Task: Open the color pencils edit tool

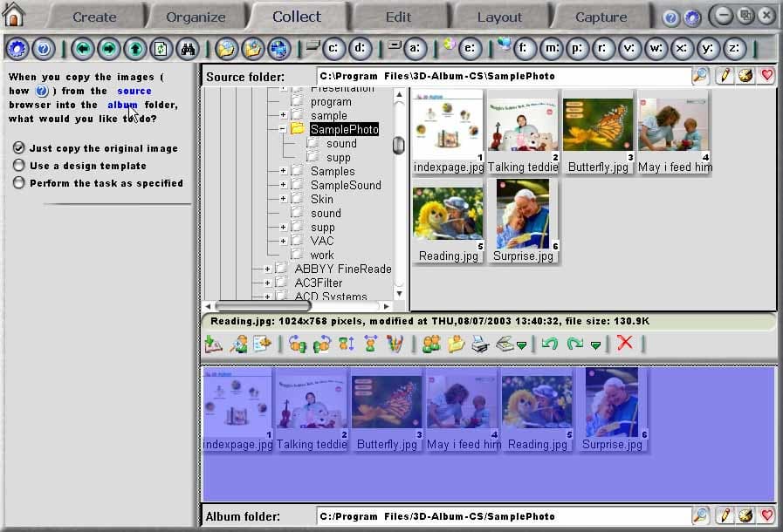Action: point(395,344)
